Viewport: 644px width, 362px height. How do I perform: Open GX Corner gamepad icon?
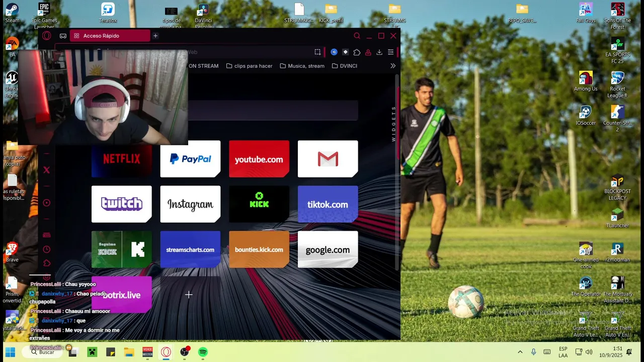[x=63, y=36]
